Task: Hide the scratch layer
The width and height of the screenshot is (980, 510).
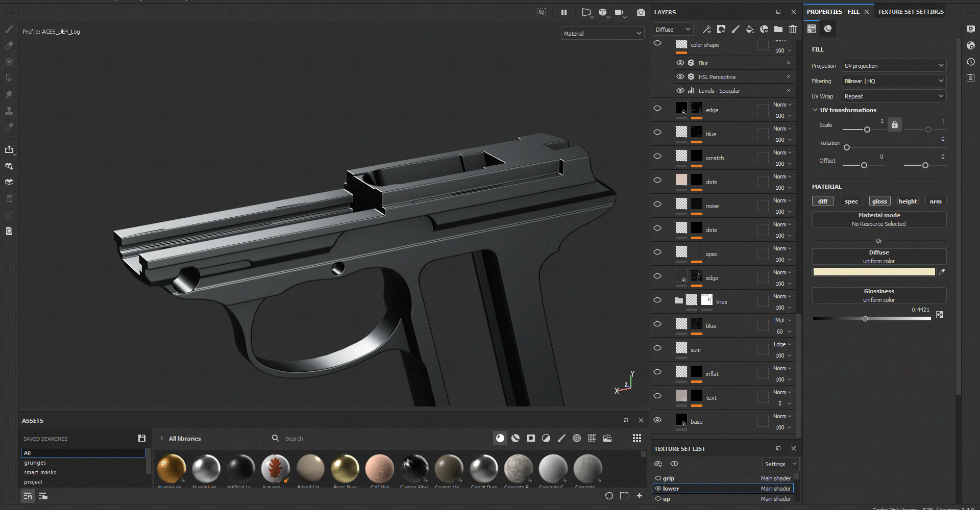Action: pyautogui.click(x=657, y=156)
